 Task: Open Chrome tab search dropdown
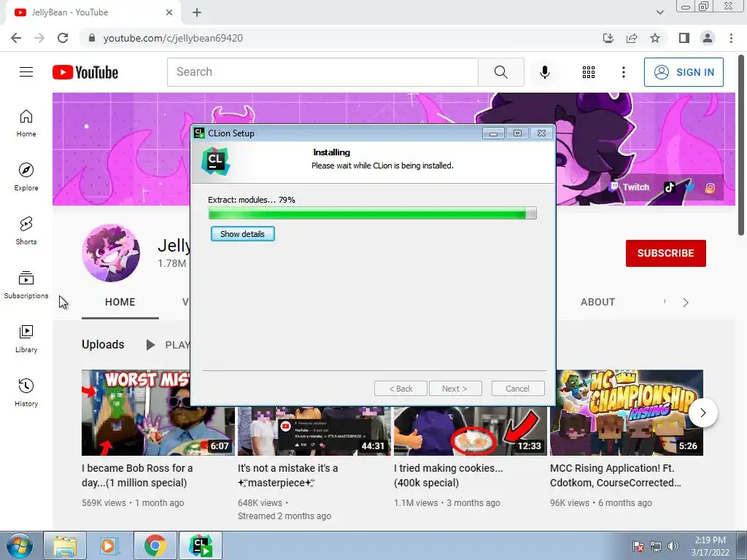tap(659, 12)
